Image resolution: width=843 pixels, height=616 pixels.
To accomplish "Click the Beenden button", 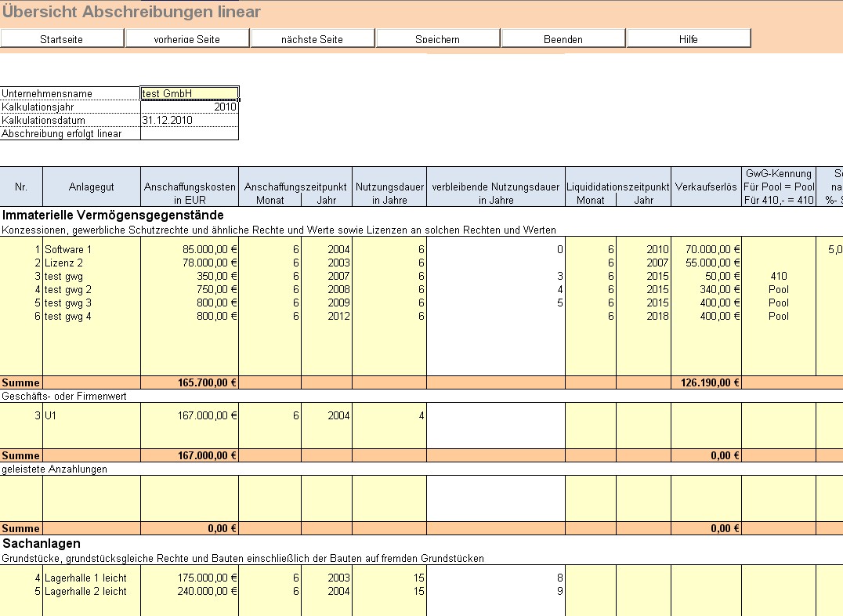I will (x=563, y=38).
